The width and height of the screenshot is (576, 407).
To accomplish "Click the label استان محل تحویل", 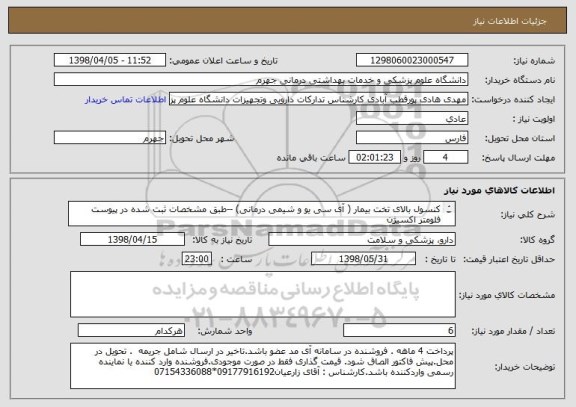I will (520, 138).
